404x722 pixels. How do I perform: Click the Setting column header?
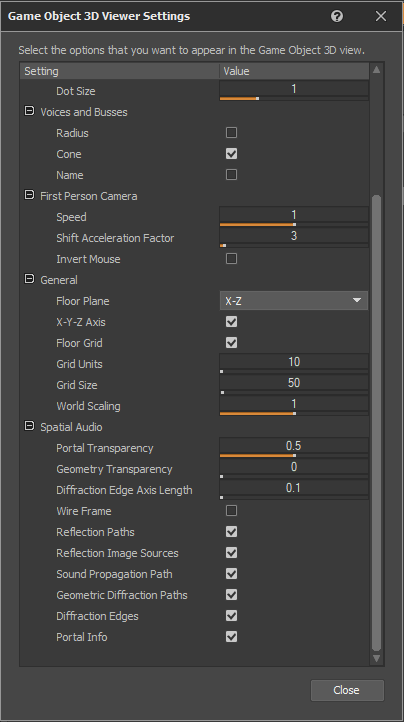coord(119,71)
